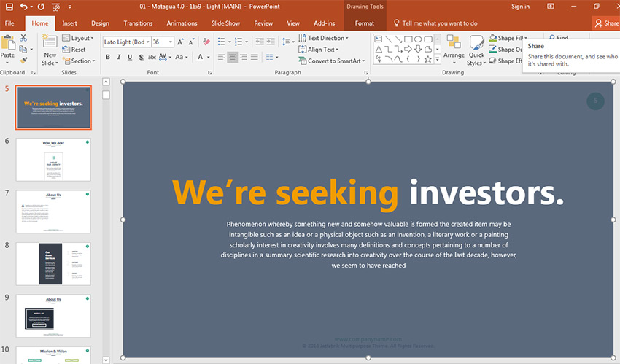Select the Isosceles Triangle shape

[x=379, y=50]
